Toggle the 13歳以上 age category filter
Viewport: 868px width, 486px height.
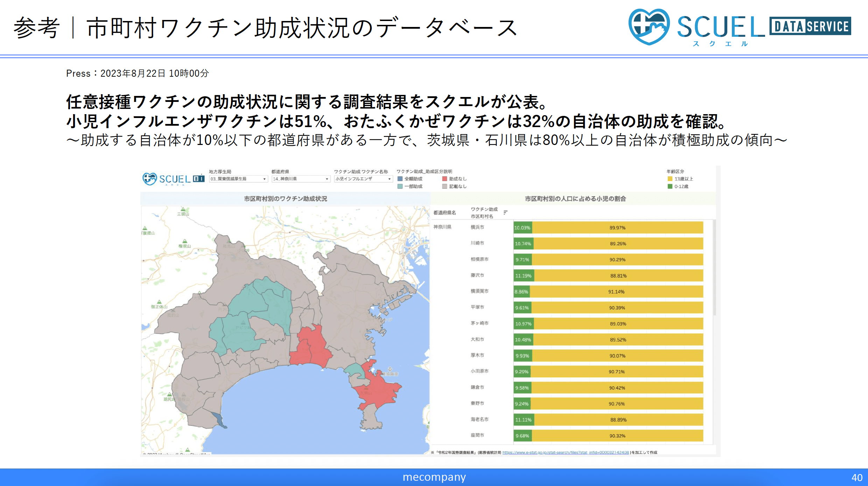coord(670,179)
